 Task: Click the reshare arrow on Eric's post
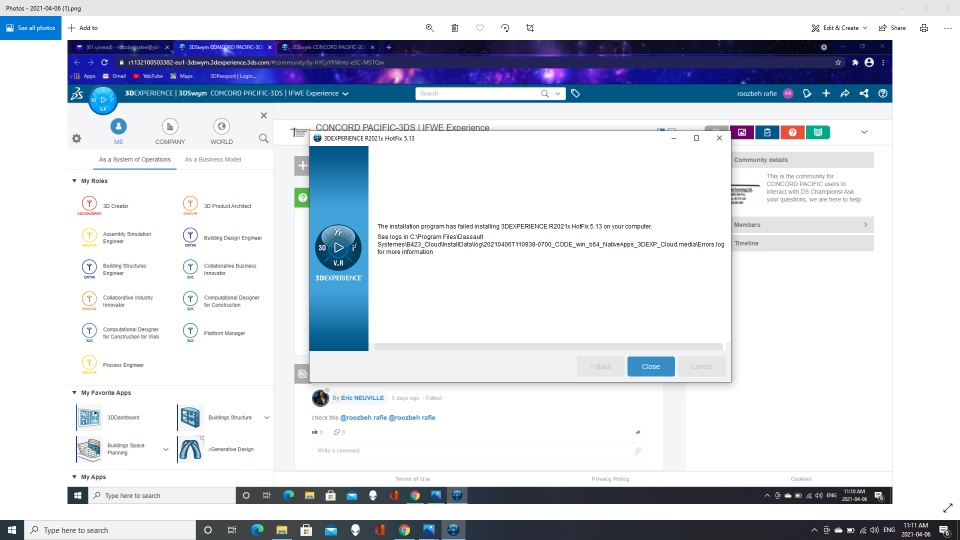[638, 432]
